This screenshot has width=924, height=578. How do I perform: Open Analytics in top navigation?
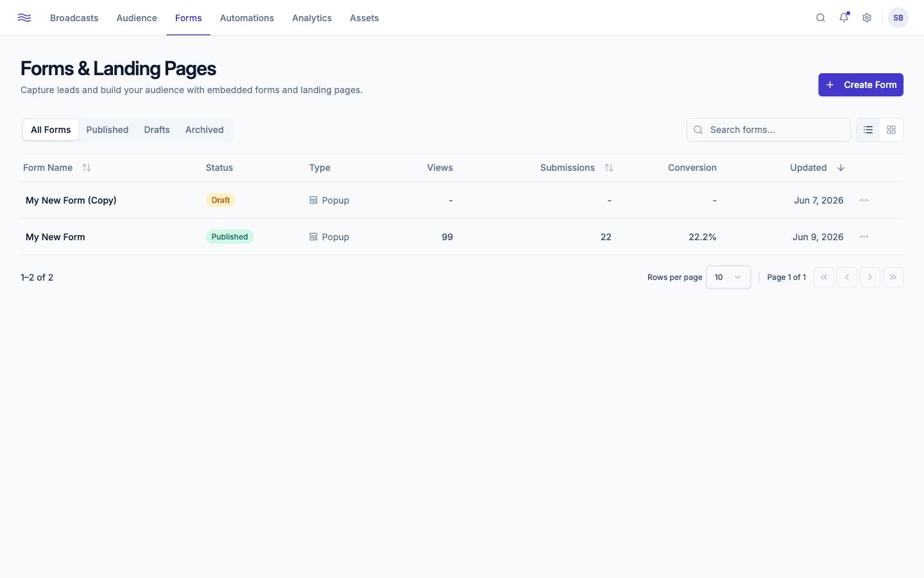[312, 18]
